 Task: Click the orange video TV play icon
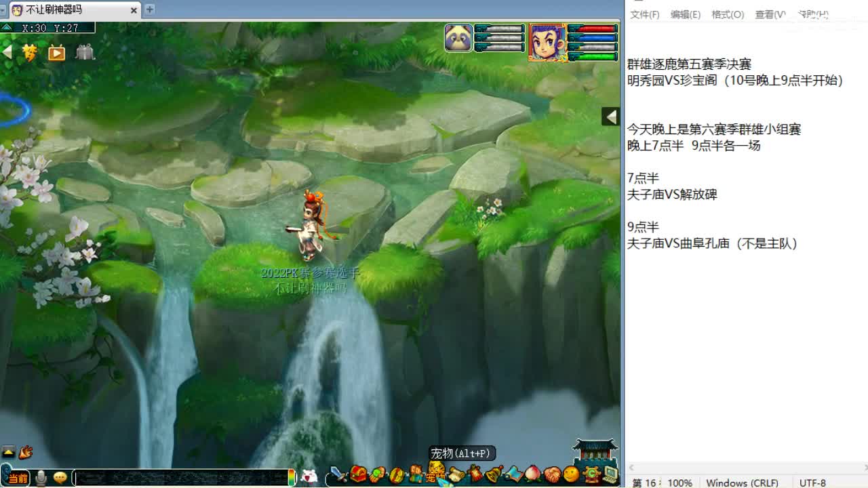[x=57, y=53]
